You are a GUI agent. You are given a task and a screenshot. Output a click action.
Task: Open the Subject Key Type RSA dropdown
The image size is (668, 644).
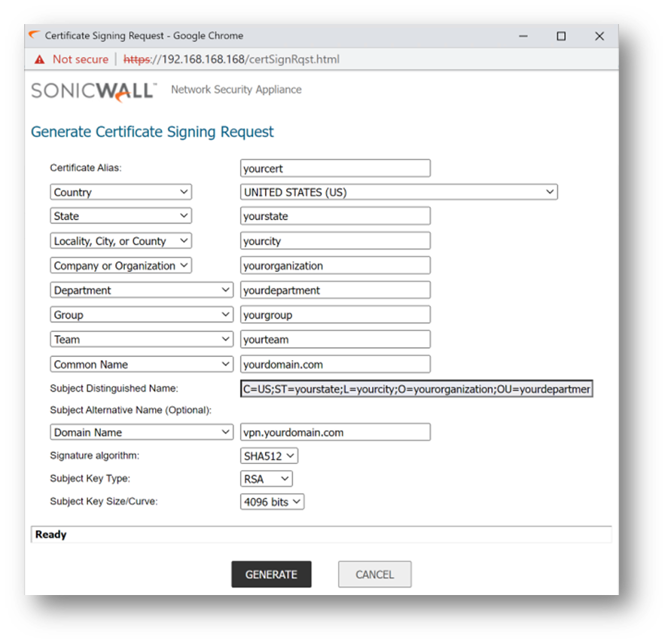(267, 479)
